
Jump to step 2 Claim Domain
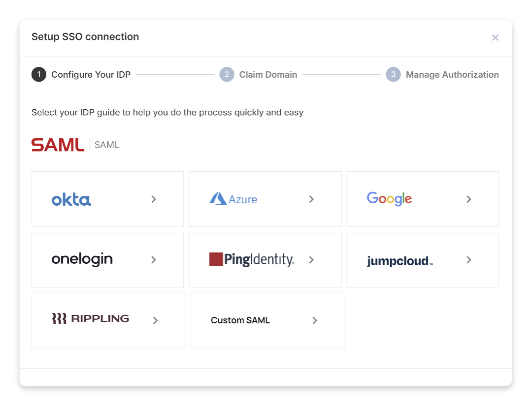pos(268,74)
